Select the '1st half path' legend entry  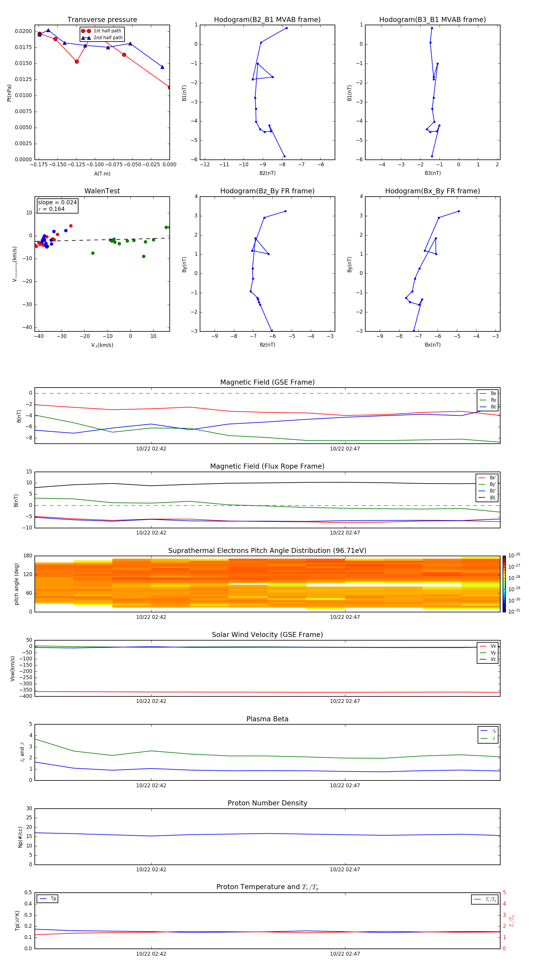[102, 31]
